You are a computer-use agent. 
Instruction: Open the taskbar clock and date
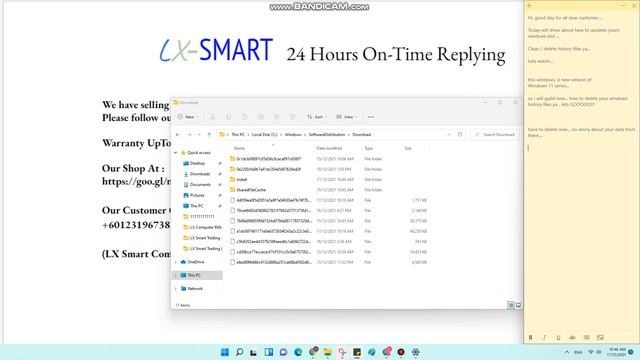coord(616,352)
